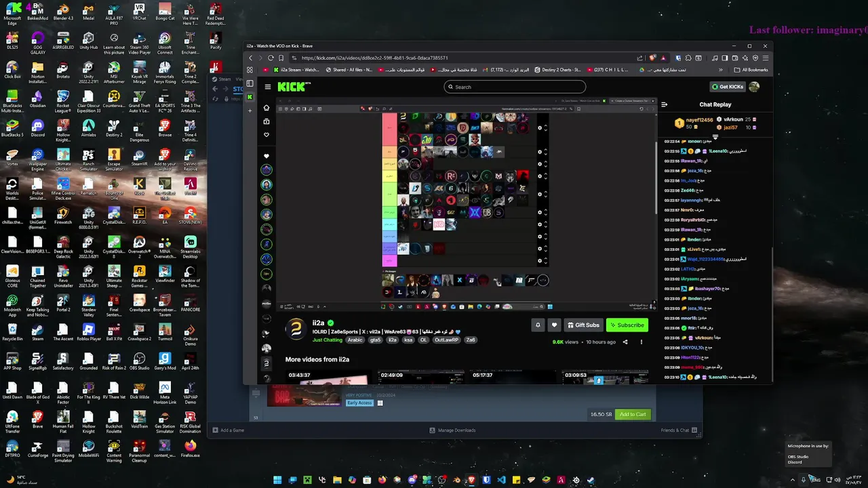Click the Search field on Kick

click(x=515, y=87)
